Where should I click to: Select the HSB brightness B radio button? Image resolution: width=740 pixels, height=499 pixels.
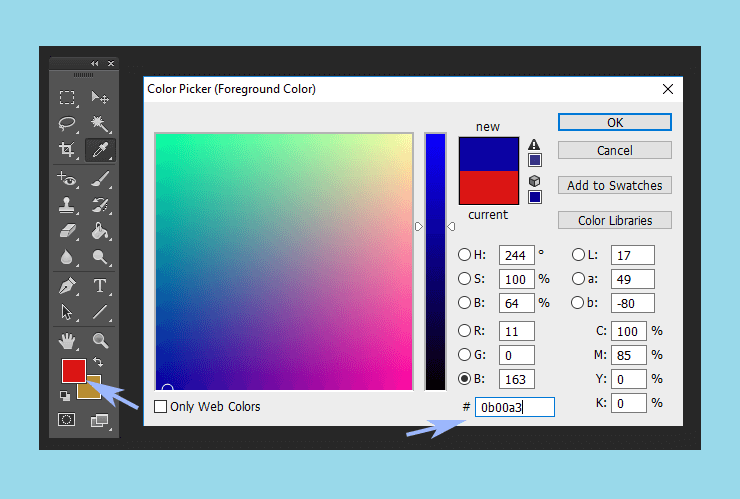[x=464, y=302]
